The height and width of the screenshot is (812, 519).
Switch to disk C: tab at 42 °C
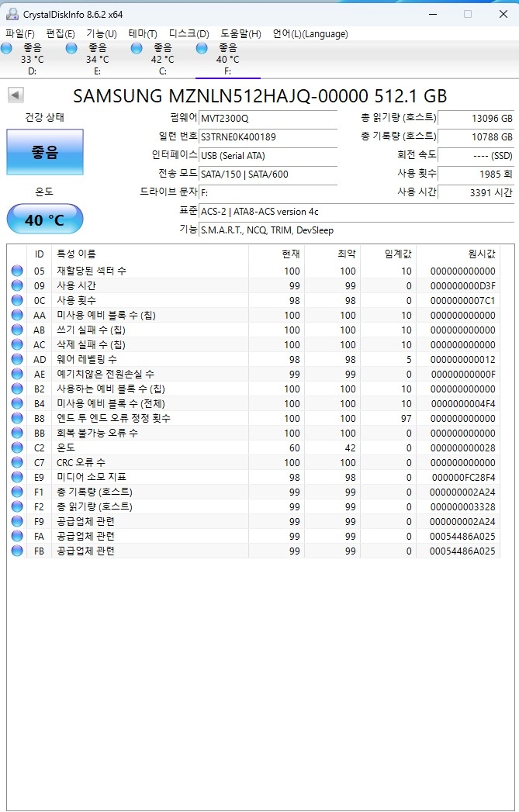[x=163, y=59]
